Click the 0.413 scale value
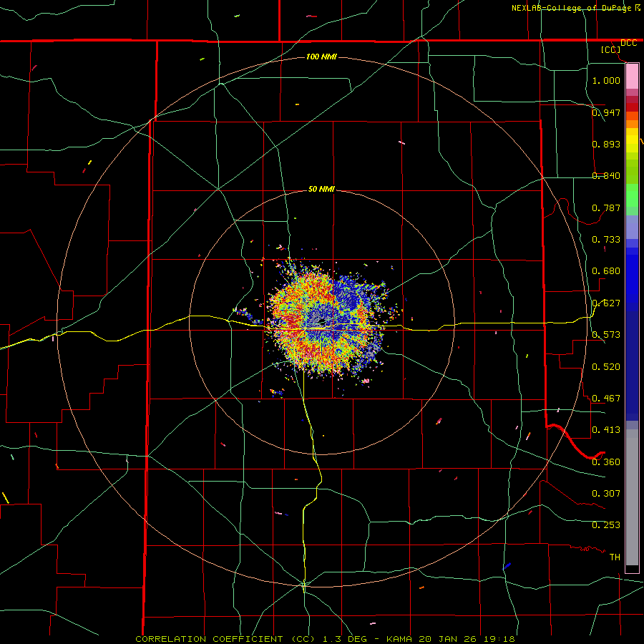The image size is (644, 644). [606, 429]
